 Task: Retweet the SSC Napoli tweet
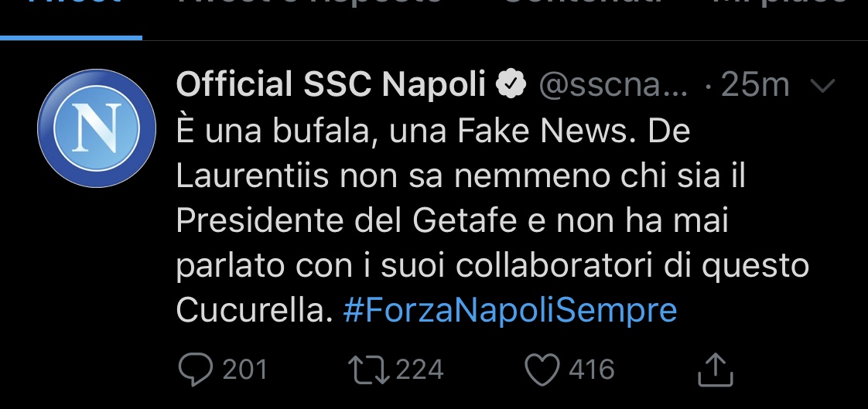coord(369,370)
